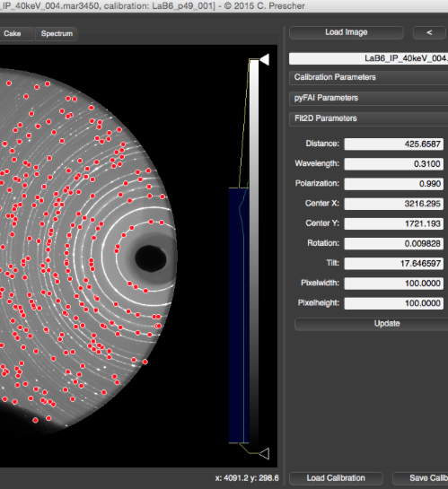
Task: Click the cursor coordinates readout x: 4091.2
Action: coord(247,478)
